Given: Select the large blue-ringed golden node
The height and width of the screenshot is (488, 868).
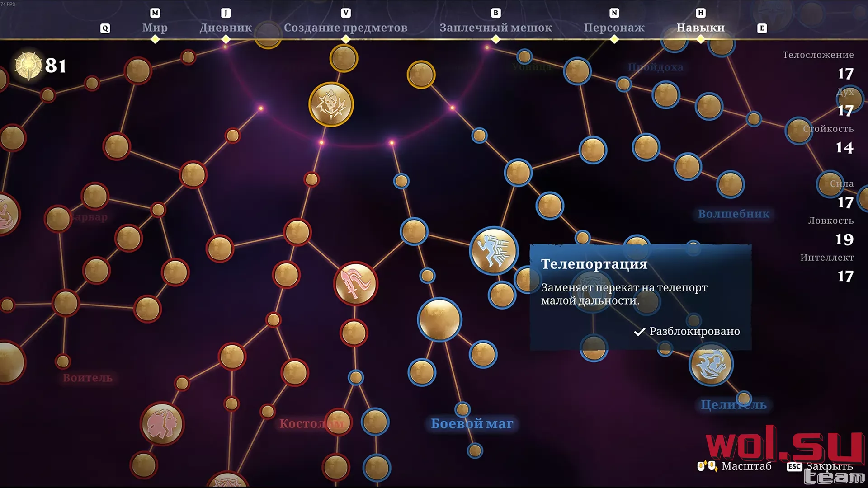Looking at the screenshot, I should click(x=439, y=319).
